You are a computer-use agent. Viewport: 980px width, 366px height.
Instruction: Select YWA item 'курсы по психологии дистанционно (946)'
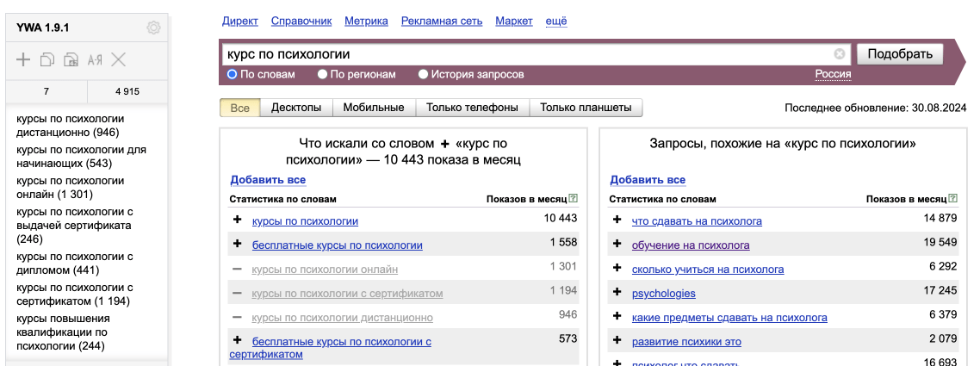point(70,126)
